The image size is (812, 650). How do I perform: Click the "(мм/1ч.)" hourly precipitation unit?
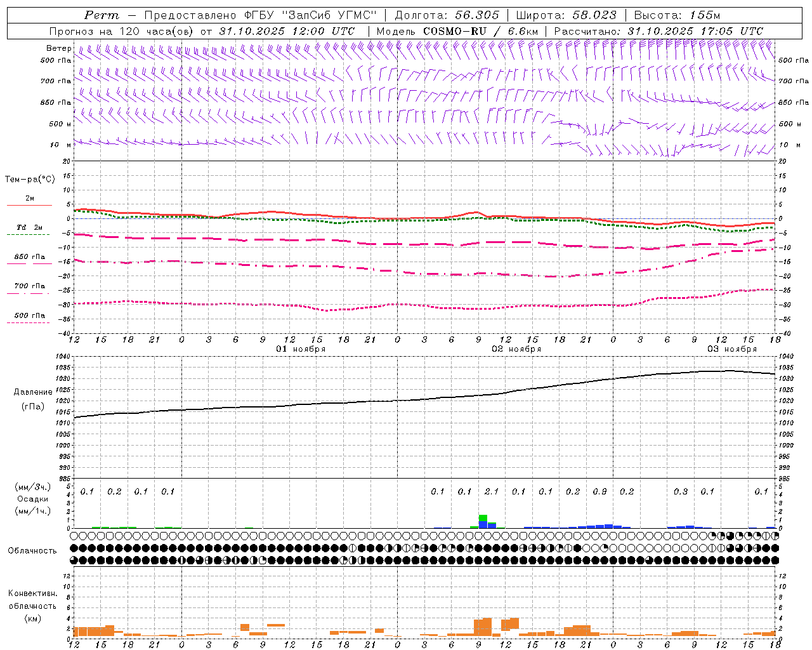[32, 511]
